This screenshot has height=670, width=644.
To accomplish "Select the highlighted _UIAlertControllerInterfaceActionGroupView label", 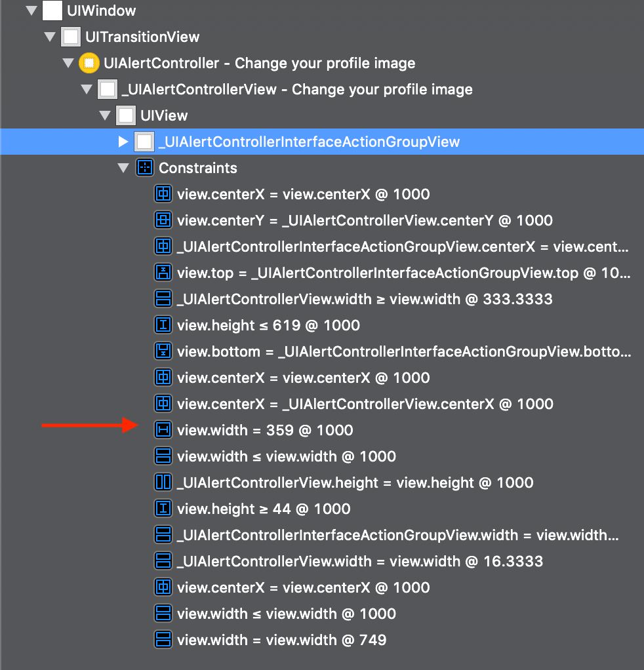I will pos(309,142).
